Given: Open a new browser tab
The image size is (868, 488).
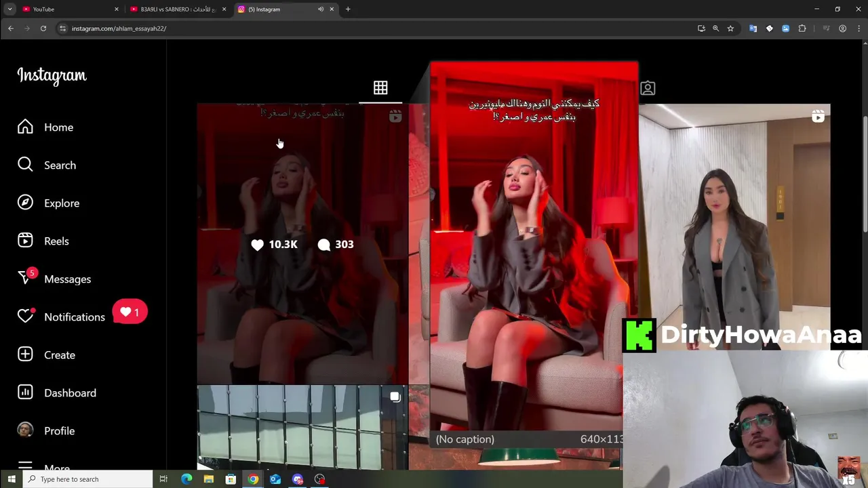Looking at the screenshot, I should (348, 9).
